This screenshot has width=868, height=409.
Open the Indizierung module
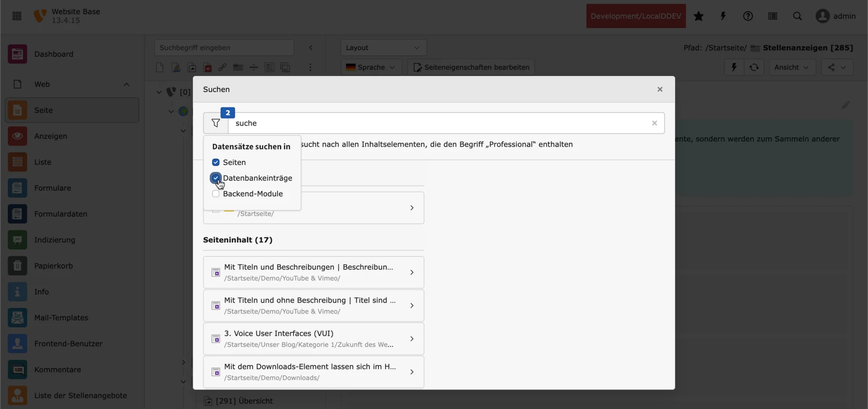(54, 240)
